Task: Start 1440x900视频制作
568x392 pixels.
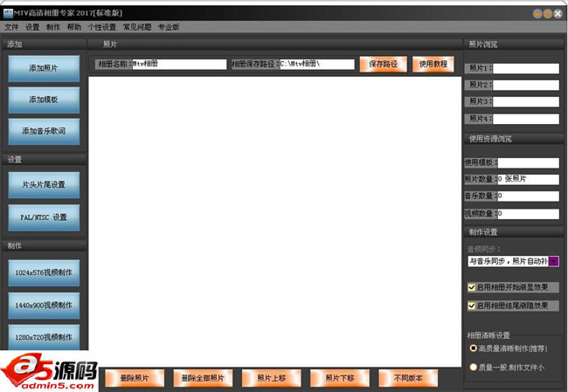Action: pos(44,306)
